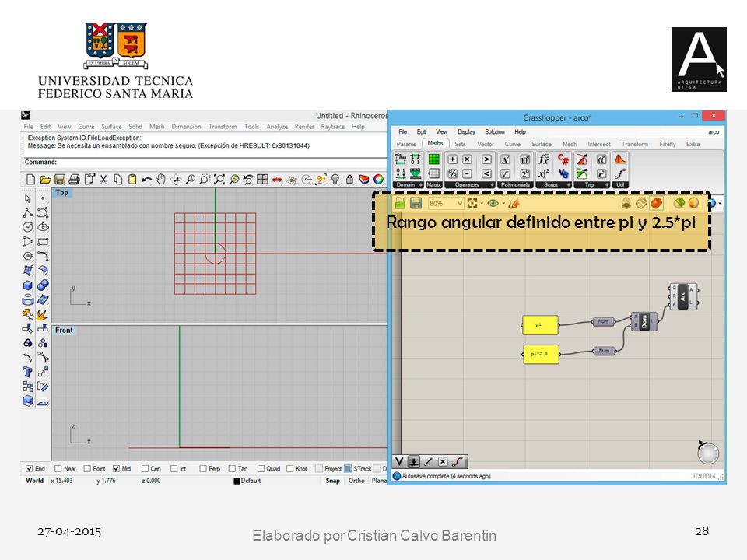
Task: Click the Arc component on Grasshopper canvas
Action: point(682,296)
